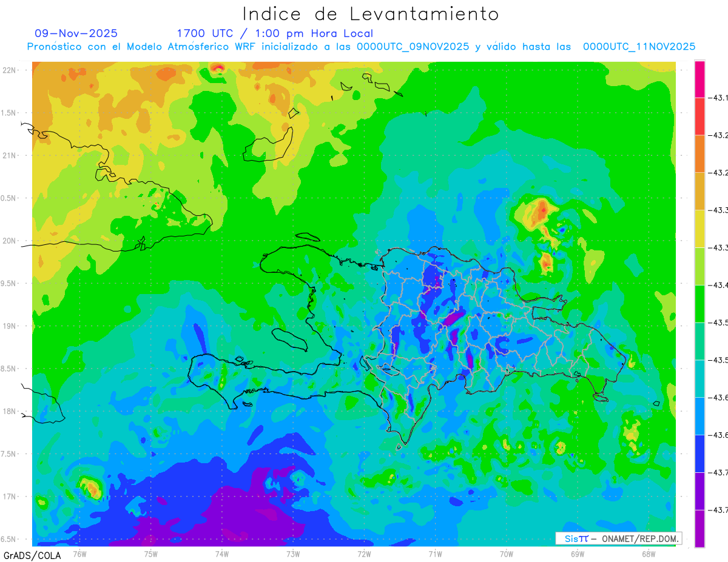Click the '75W' longitude label

(x=151, y=553)
